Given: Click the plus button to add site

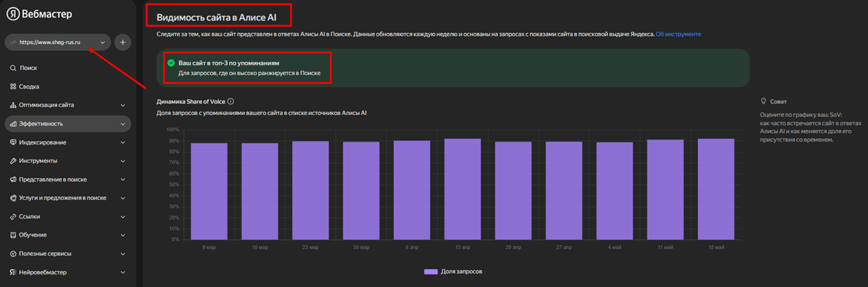Looking at the screenshot, I should [x=122, y=43].
